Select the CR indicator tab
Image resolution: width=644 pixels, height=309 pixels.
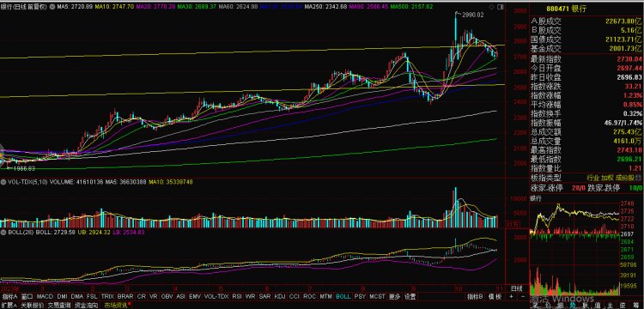tap(142, 296)
